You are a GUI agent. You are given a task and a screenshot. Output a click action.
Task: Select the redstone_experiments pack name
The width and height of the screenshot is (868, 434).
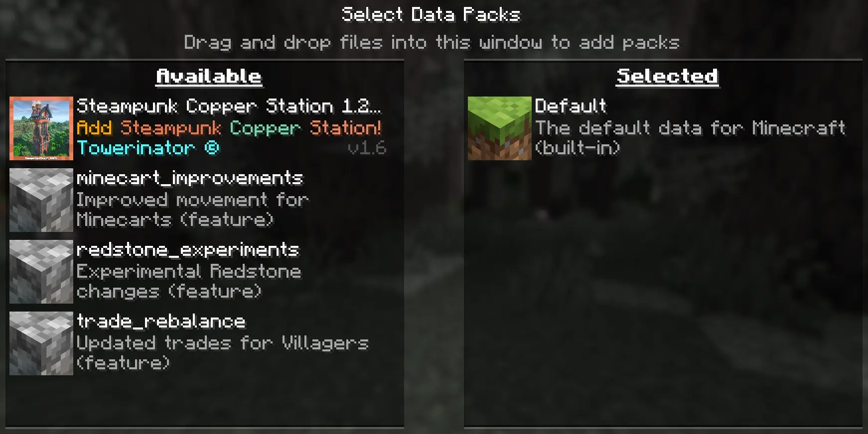(x=188, y=249)
